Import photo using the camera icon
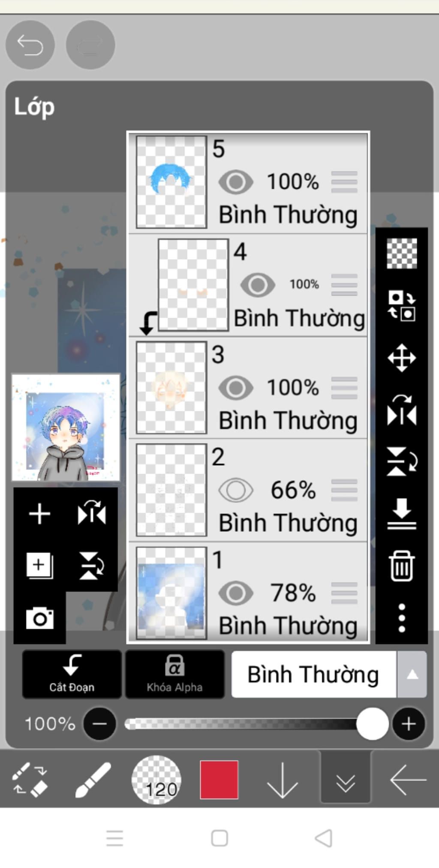Viewport: 439px width, 868px height. pyautogui.click(x=40, y=618)
